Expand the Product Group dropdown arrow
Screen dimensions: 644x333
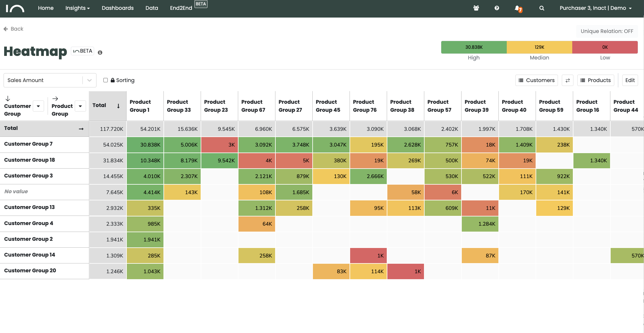80,106
